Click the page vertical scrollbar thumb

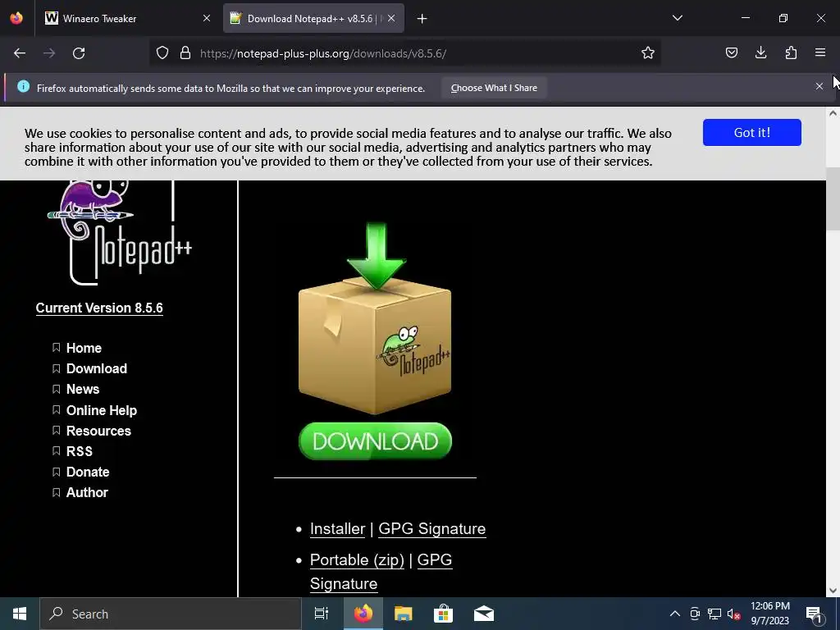(x=833, y=199)
